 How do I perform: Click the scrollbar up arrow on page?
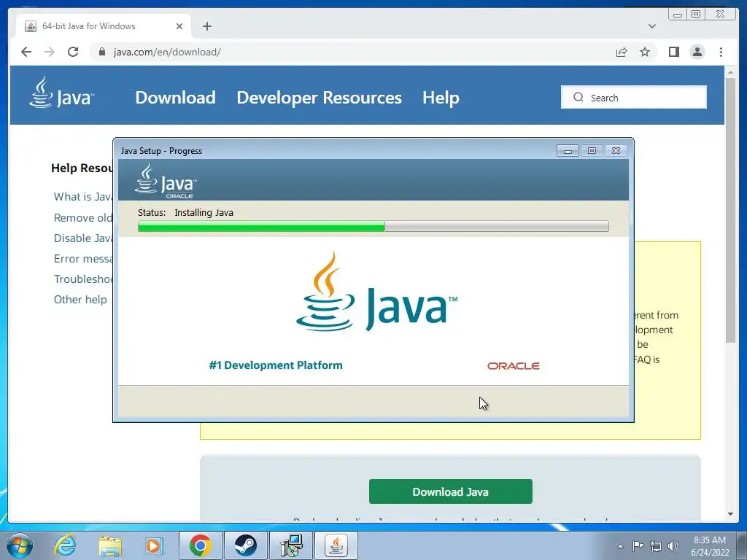[730, 72]
